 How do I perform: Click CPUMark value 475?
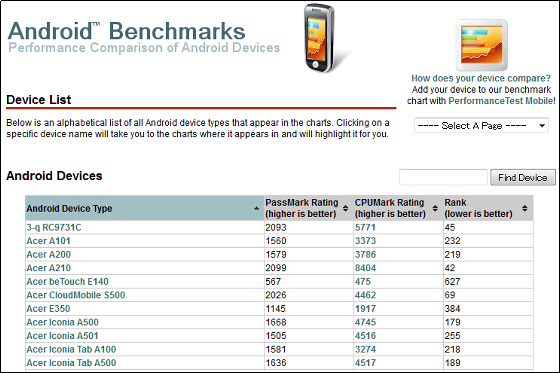[x=363, y=282]
